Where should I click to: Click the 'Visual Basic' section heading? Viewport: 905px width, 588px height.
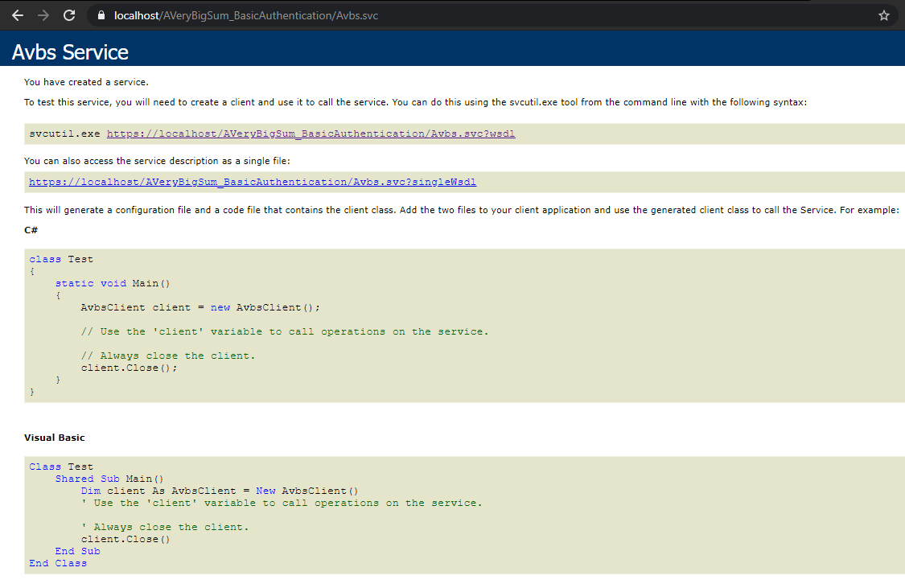pyautogui.click(x=54, y=438)
